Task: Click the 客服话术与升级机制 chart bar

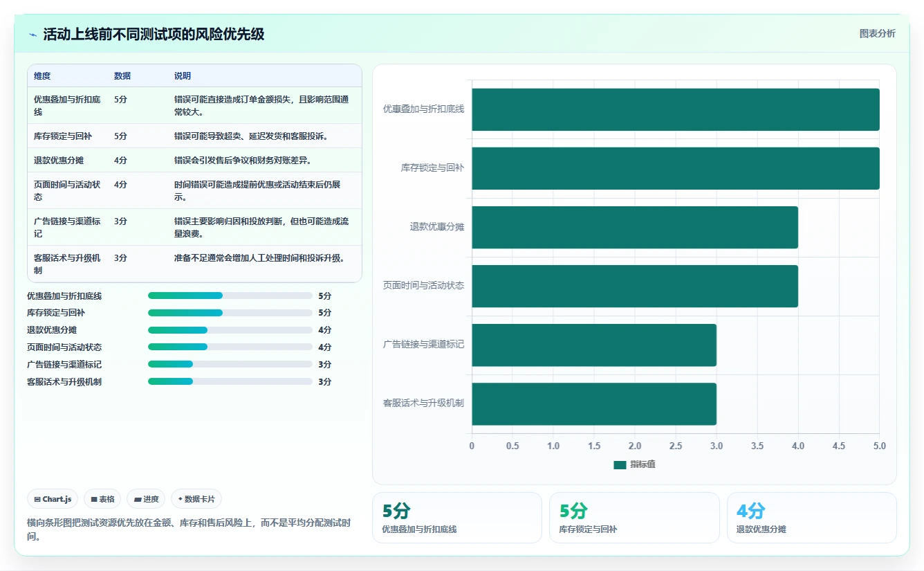Action: coord(594,404)
